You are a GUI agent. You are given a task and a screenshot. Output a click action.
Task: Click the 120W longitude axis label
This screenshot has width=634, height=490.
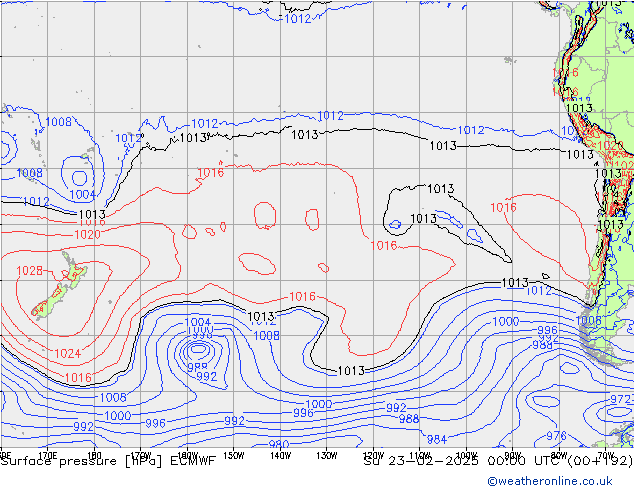[373, 456]
